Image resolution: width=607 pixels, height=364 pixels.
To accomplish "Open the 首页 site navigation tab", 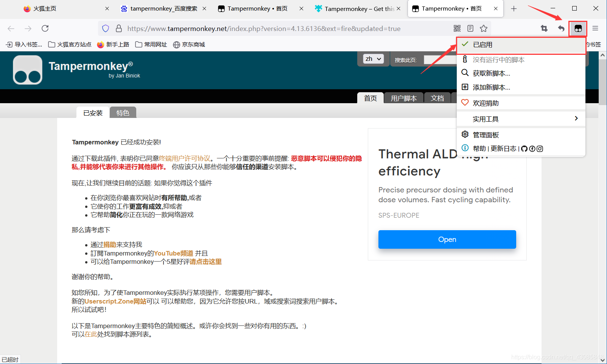I will click(370, 98).
